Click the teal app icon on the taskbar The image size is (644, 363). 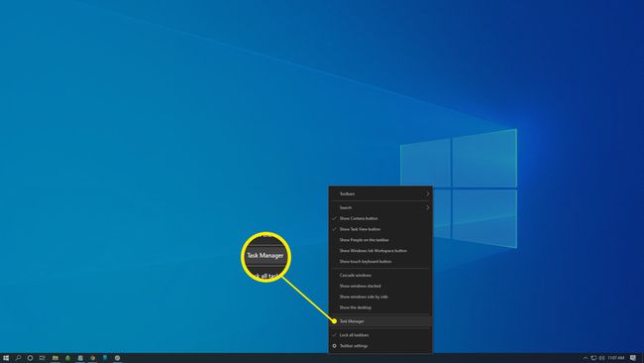pyautogui.click(x=105, y=358)
